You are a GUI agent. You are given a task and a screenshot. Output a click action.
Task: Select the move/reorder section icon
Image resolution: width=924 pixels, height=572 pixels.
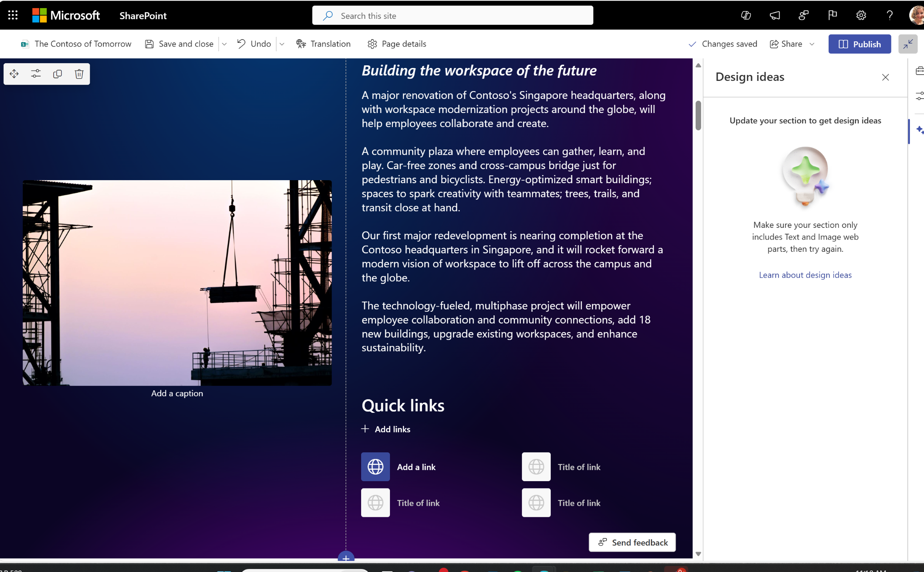14,73
